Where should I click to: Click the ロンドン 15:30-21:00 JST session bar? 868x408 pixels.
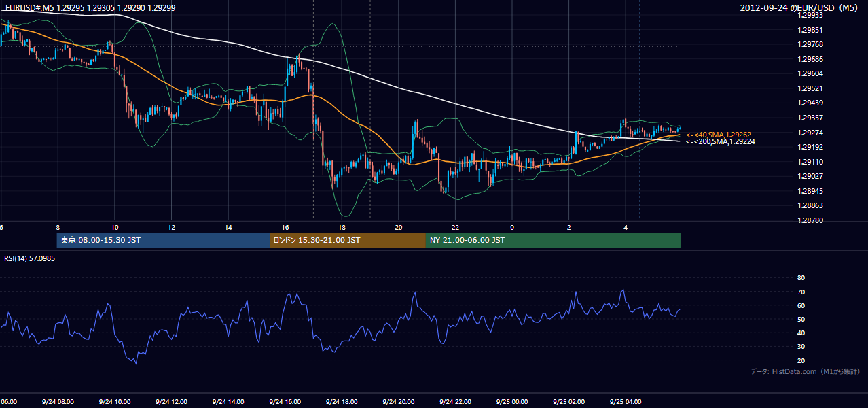pyautogui.click(x=348, y=240)
